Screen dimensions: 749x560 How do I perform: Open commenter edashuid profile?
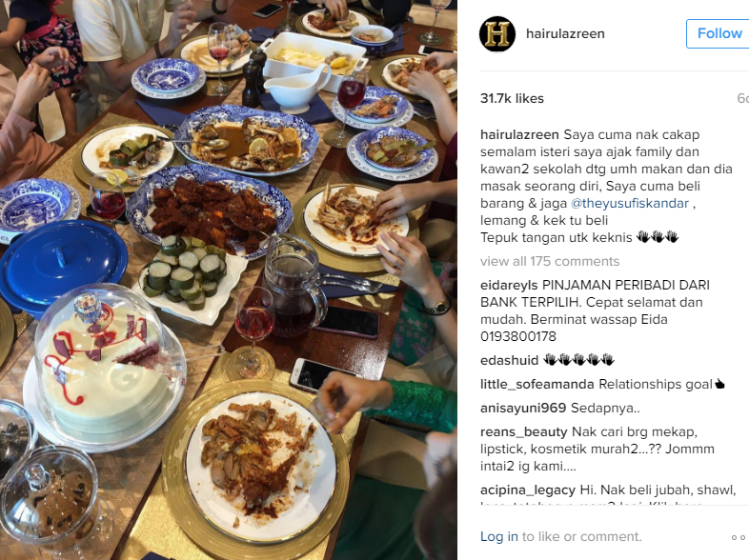[509, 360]
